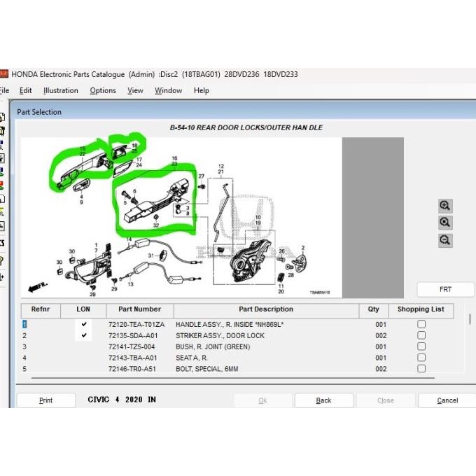Click the horizontal scrollbar below the parts table
This screenshot has width=476, height=476.
point(233,378)
